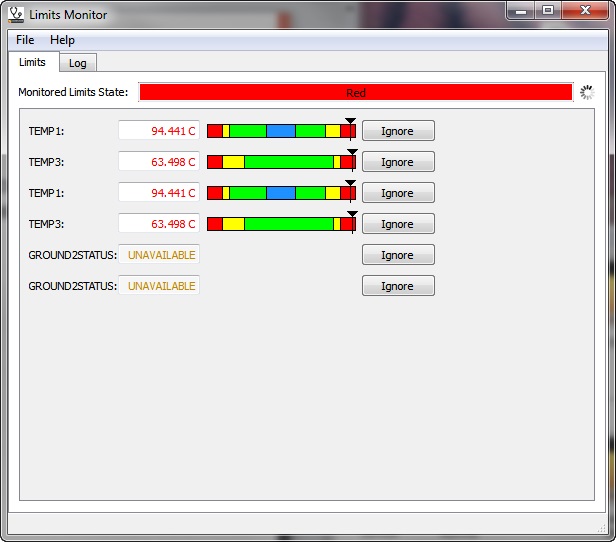The height and width of the screenshot is (542, 616).
Task: Ignore the second TEMP3 limit
Action: point(398,224)
